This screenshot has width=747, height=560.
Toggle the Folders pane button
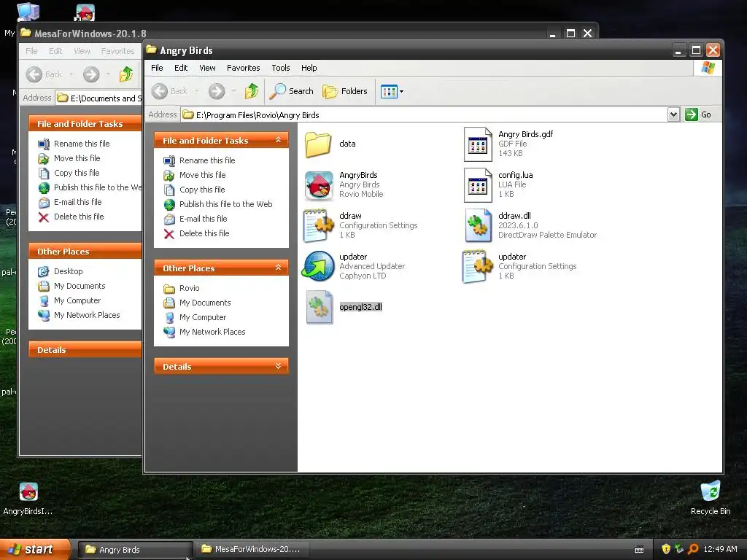click(x=345, y=91)
